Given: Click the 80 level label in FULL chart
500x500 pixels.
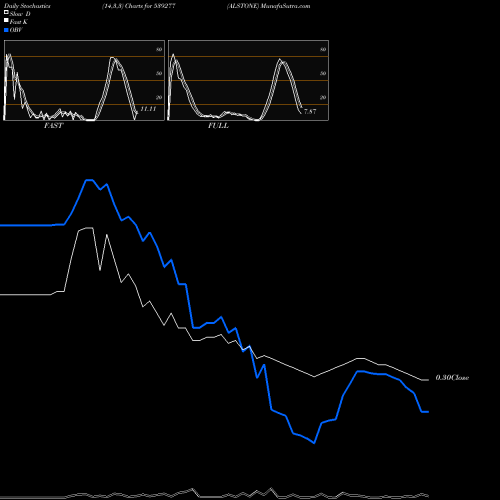Looking at the screenshot, I should click(x=323, y=49).
